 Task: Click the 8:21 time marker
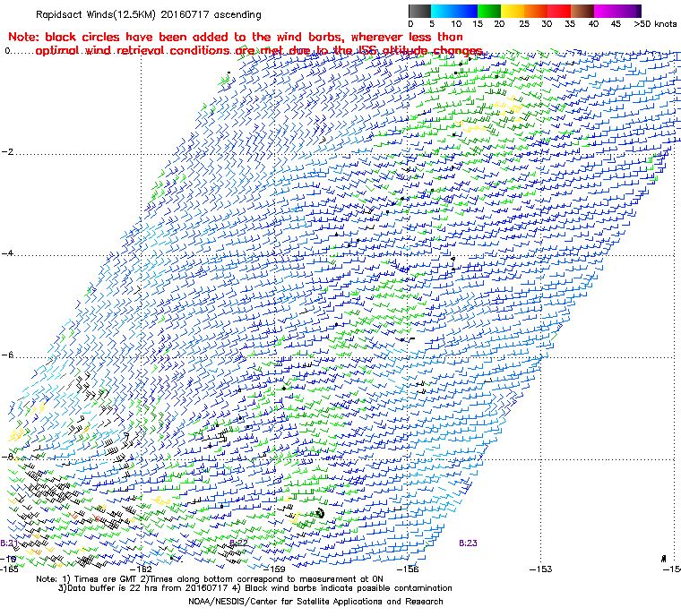pos(9,543)
